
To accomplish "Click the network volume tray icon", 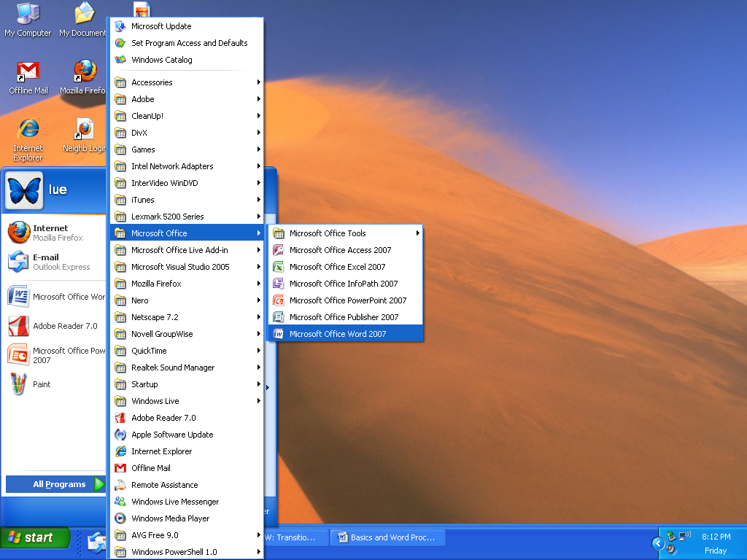I will coord(684,536).
